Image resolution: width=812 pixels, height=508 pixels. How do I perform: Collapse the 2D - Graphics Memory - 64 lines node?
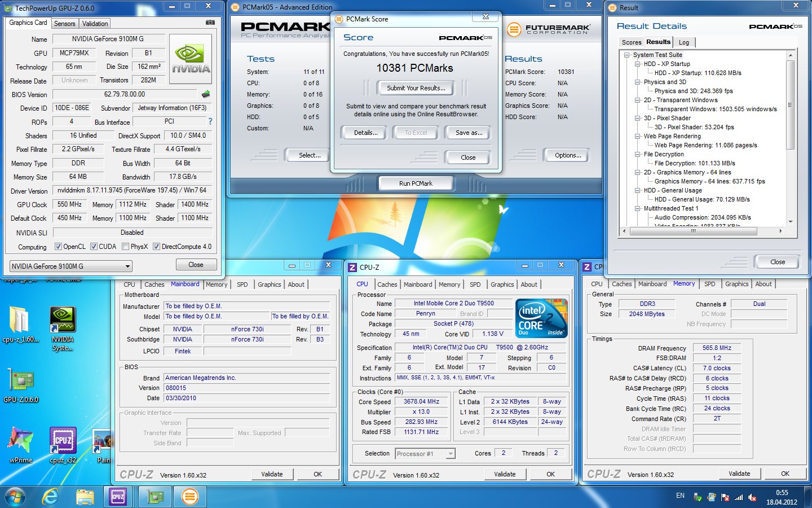coord(638,172)
